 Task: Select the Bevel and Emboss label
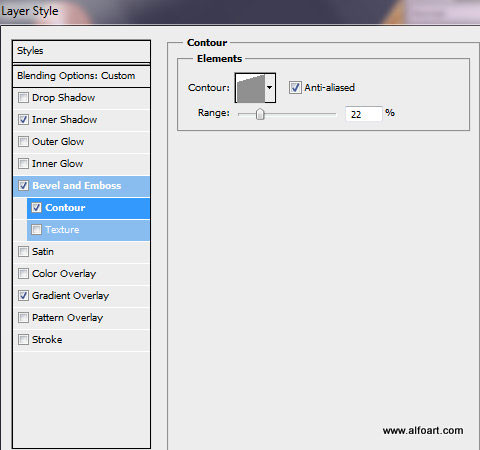coord(77,186)
